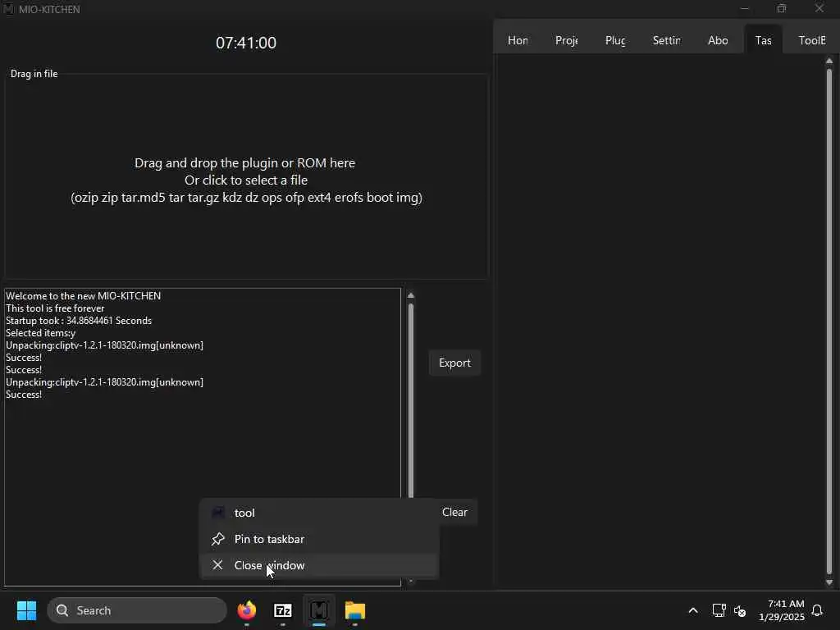Screen dimensions: 840x630
Task: Choose Close window in jump list
Action: 320,565
